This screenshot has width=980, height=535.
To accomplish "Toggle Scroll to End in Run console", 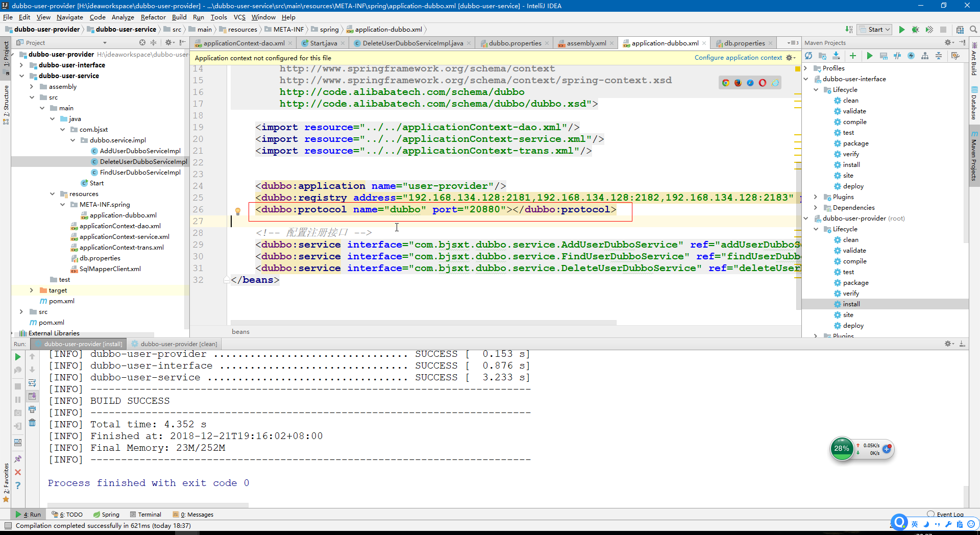I will click(32, 396).
